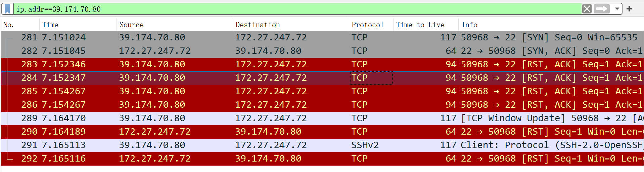The image size is (644, 172).
Task: Click source 39.174.70.80 in packet 291
Action: [152, 145]
